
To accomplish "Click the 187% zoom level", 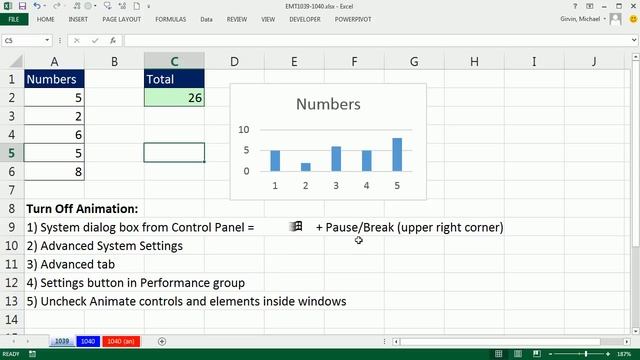I will [624, 354].
